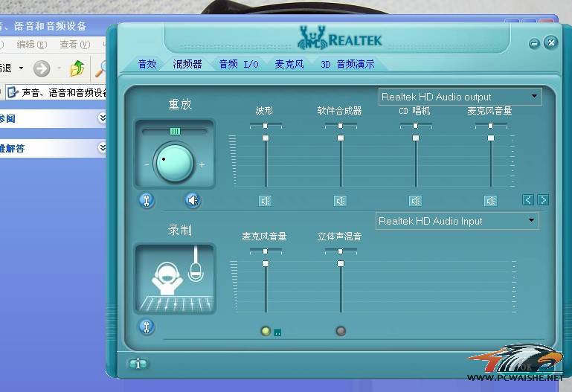The image size is (572, 392).
Task: Click the 立体声混音 volume slider handle
Action: [341, 263]
